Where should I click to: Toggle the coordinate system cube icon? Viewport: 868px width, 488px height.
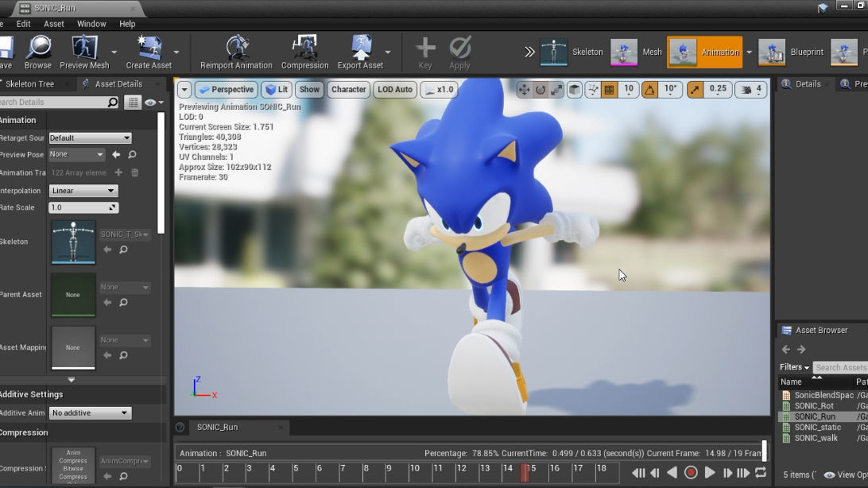click(575, 90)
